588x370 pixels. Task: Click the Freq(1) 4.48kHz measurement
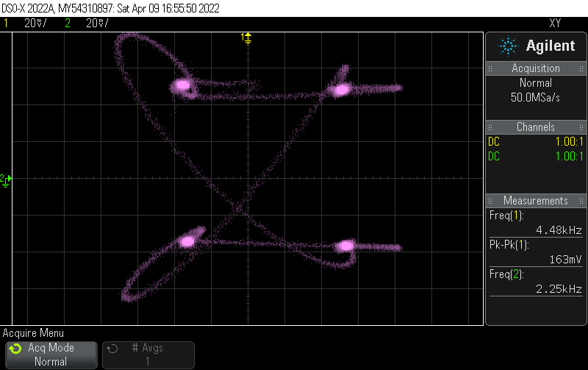click(x=536, y=223)
